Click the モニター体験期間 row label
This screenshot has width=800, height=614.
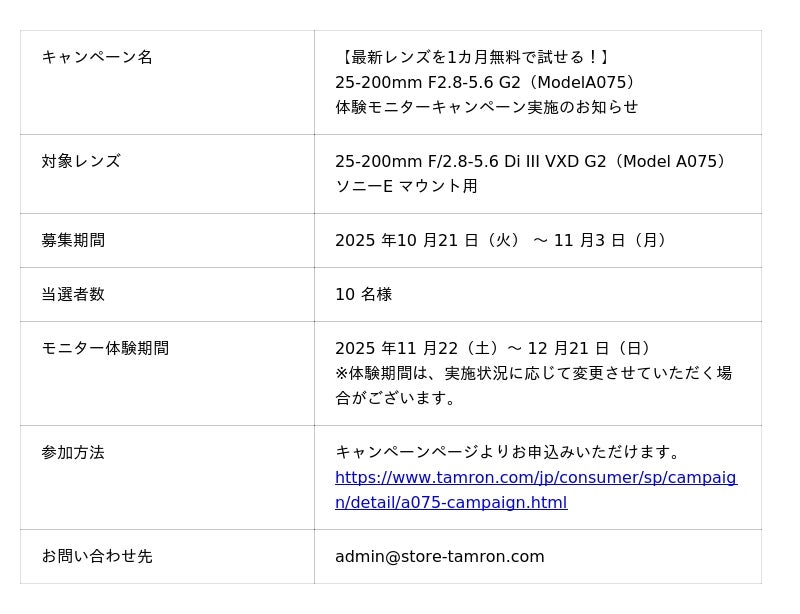105,348
